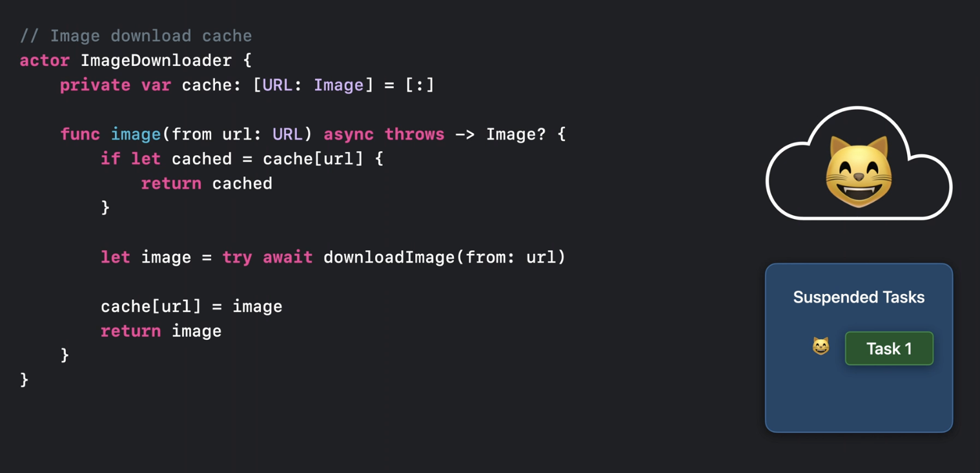Select the Task 1 green button

pyautogui.click(x=889, y=348)
